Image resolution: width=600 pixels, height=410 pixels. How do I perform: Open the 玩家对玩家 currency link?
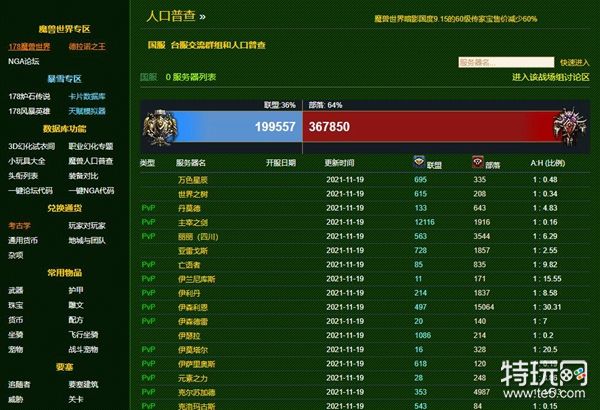(87, 226)
